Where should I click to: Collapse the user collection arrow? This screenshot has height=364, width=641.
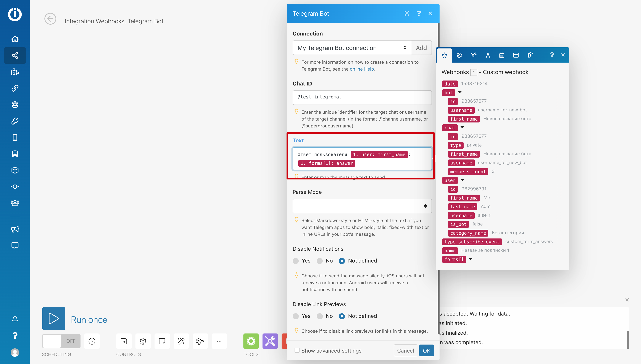point(462,180)
